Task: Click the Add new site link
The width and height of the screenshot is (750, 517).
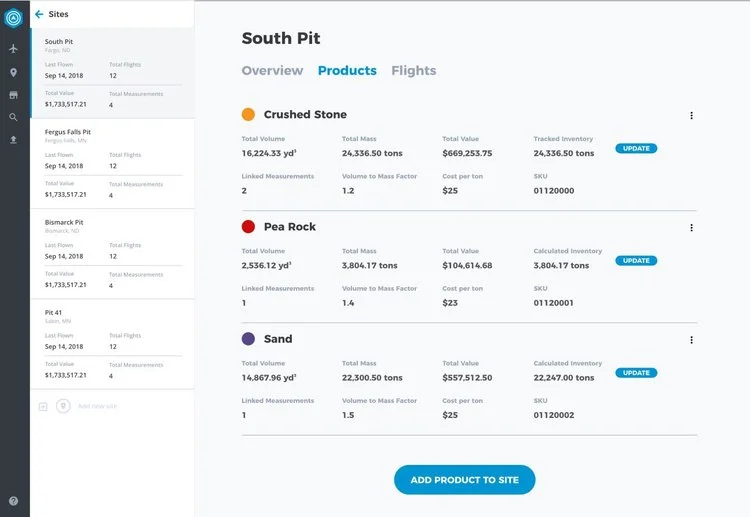Action: 97,406
